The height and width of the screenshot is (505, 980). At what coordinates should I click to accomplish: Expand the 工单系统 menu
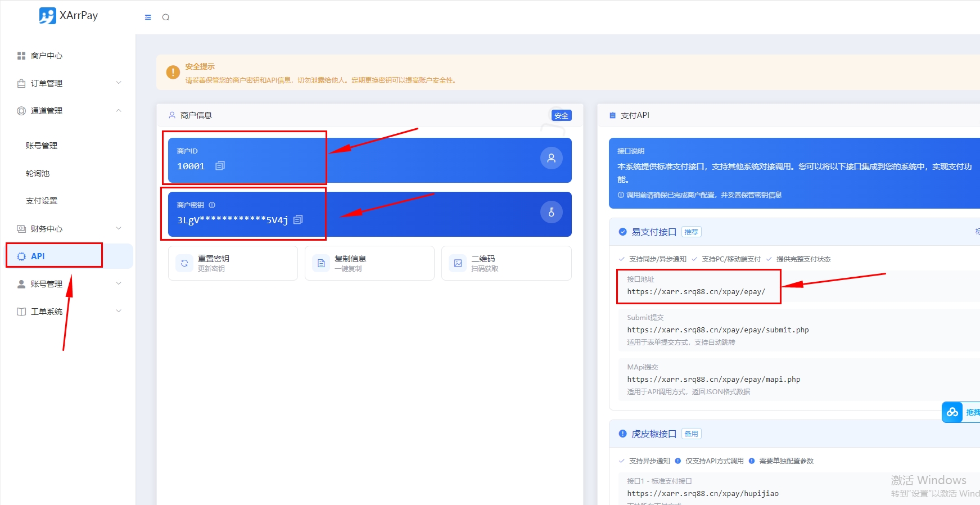69,312
